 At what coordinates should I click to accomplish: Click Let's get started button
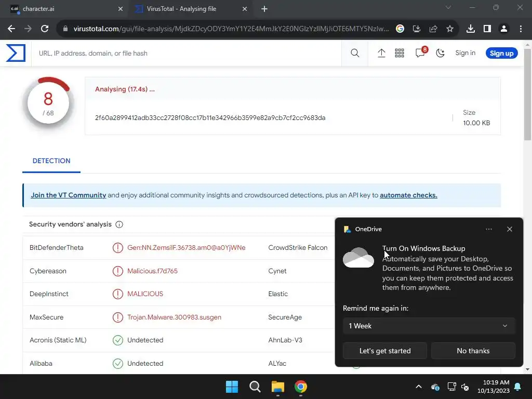tap(385, 351)
